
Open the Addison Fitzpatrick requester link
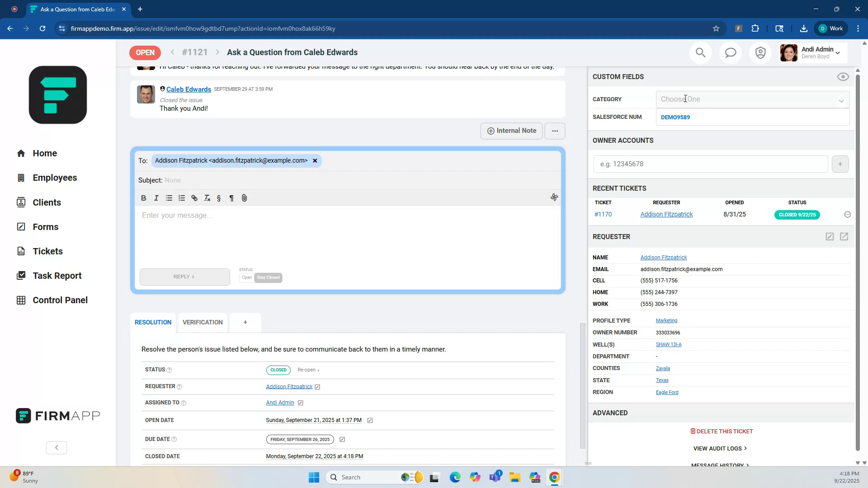click(x=289, y=386)
